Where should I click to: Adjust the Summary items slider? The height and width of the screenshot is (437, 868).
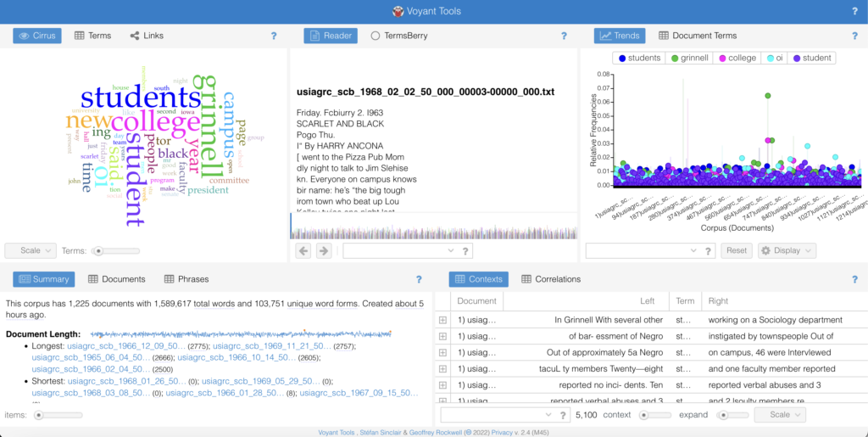coord(58,415)
